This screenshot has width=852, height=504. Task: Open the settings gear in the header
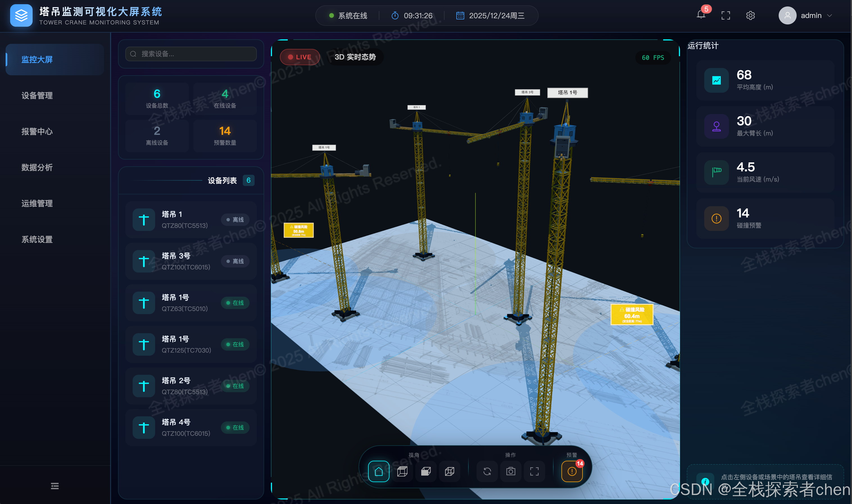click(x=751, y=16)
